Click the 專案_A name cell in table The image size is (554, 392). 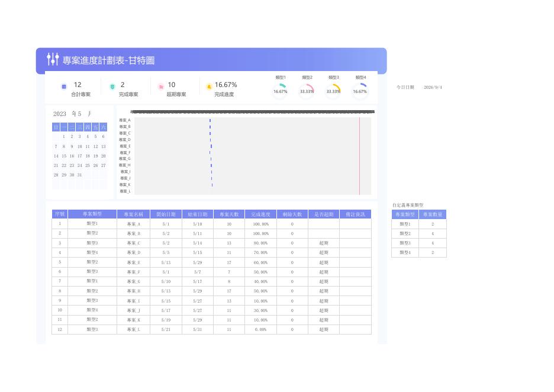point(134,224)
